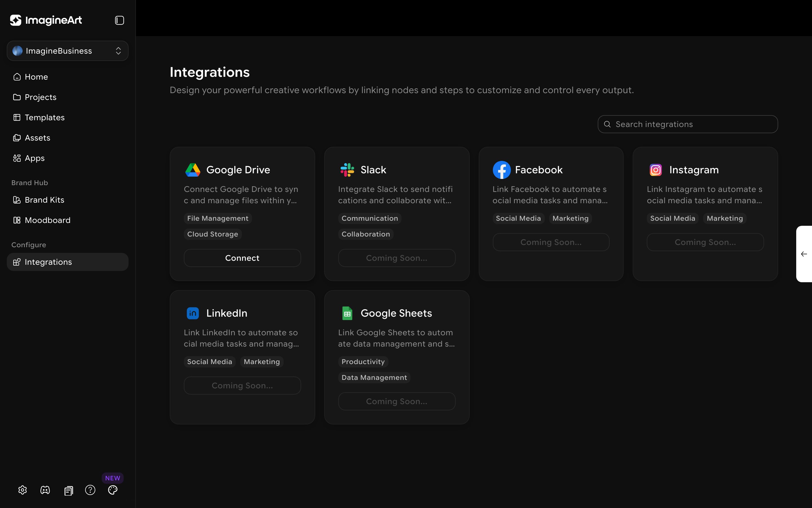Click Google Sheets' Coming Soon button

coord(397,402)
